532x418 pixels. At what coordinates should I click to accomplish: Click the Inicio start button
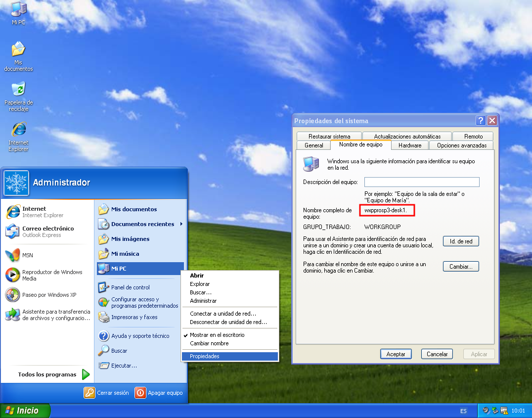[25, 411]
